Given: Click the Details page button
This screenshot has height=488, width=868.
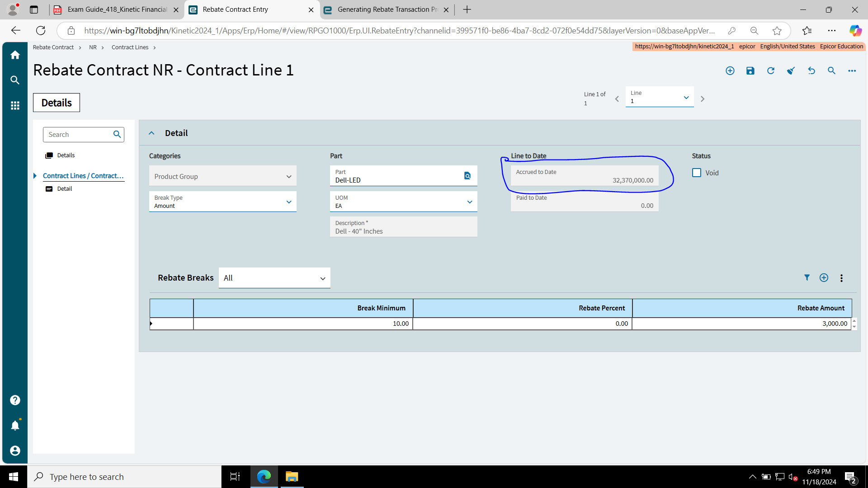Looking at the screenshot, I should pos(57,103).
